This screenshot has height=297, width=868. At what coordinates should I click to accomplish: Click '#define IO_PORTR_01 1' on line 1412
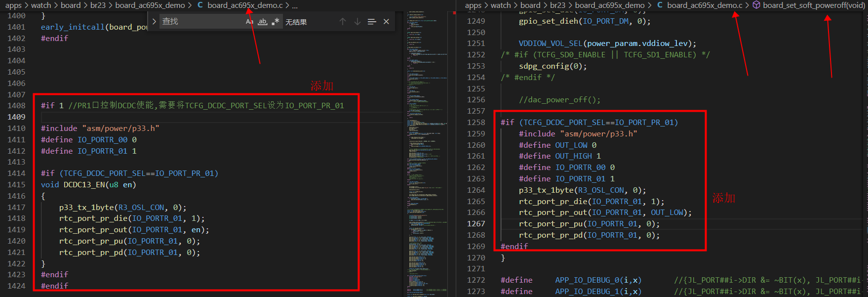click(x=89, y=151)
